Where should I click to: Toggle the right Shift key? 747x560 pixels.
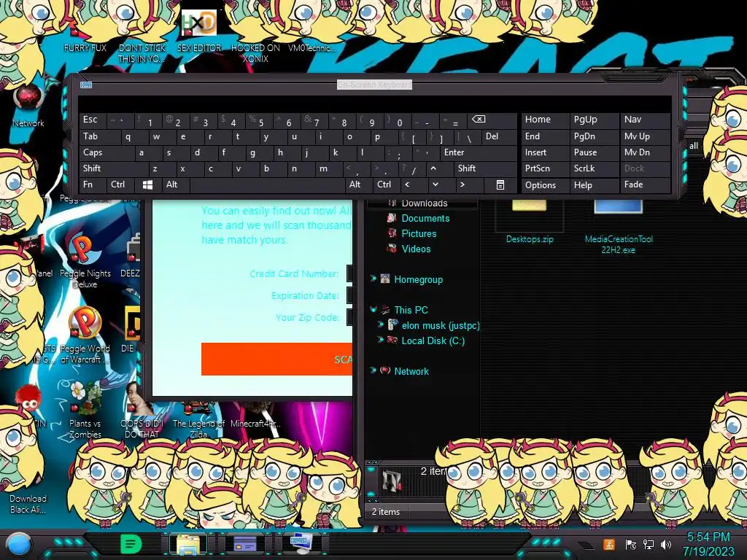tap(485, 168)
